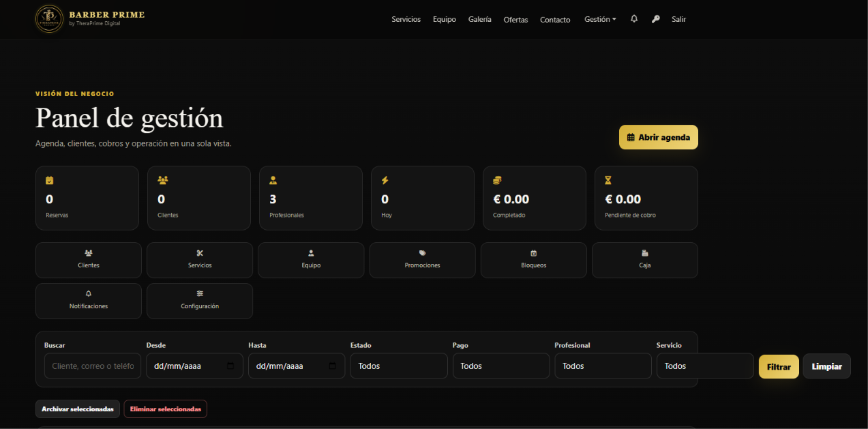Reset filters with the Limpiar button

coord(827,366)
